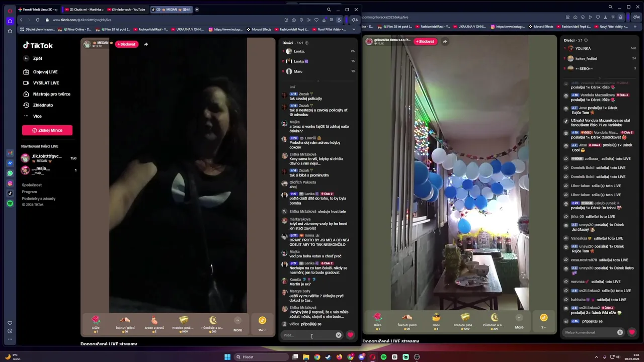Screen dimensions: 644x362
Task: Expand More gifts in the right stream
Action: [x=519, y=321]
